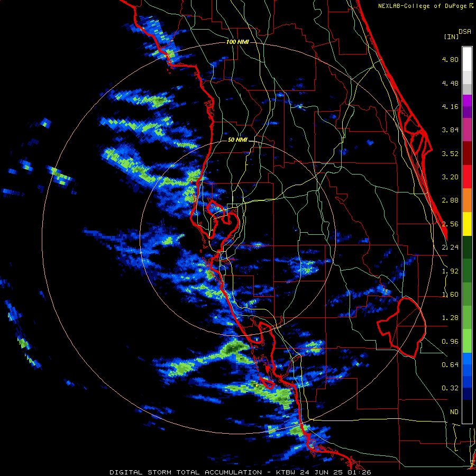Click the 3.84 scale value
The height and width of the screenshot is (476, 476).
pyautogui.click(x=450, y=130)
